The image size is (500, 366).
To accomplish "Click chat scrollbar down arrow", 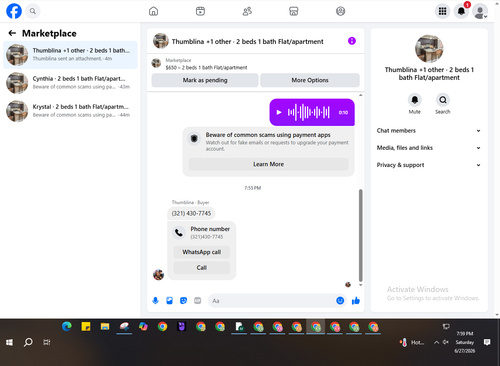I will tap(360, 285).
